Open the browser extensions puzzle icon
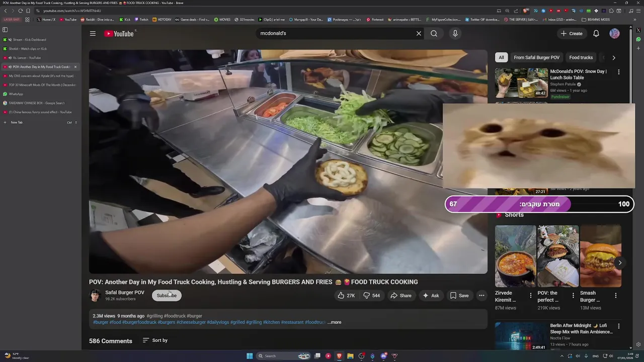Viewport: 644px width, 362px height. tap(611, 11)
